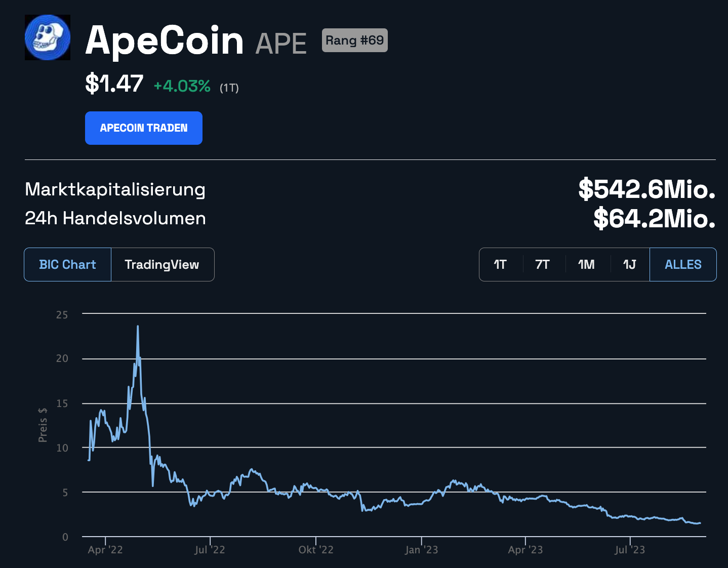The width and height of the screenshot is (728, 568).
Task: Open the TradingView chart tab
Action: point(162,265)
